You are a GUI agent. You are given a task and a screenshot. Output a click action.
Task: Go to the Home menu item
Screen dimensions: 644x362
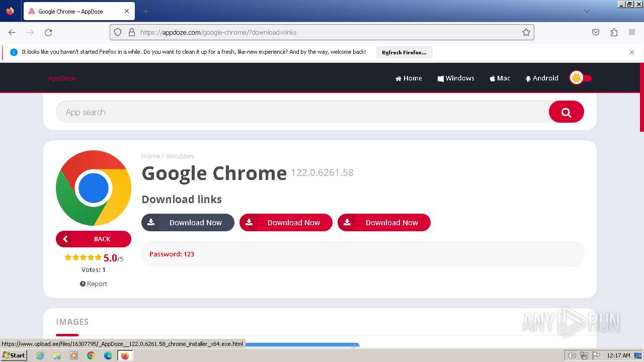pos(409,78)
